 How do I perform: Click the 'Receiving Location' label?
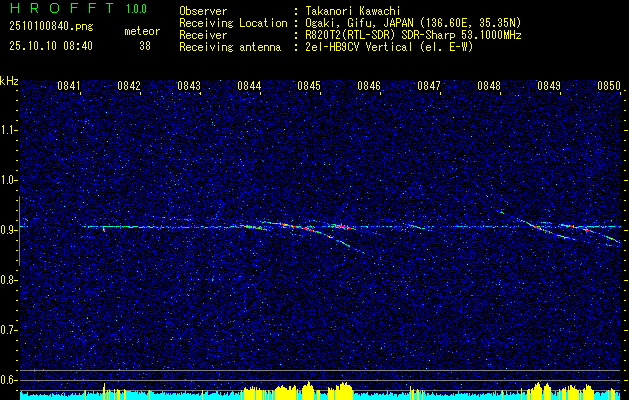[x=233, y=23]
